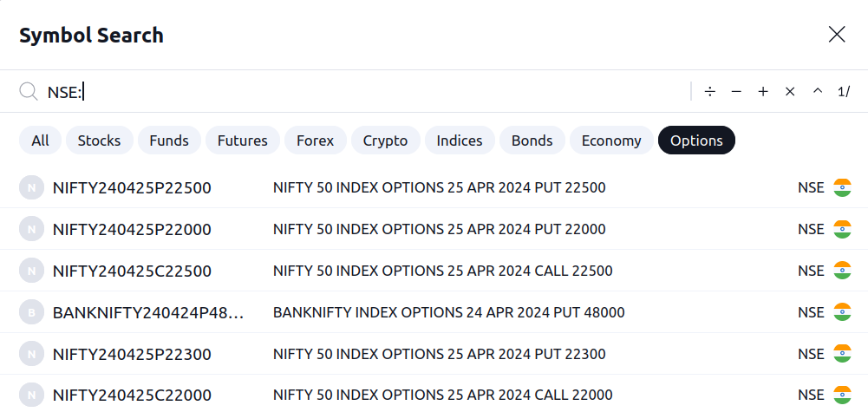
Task: Close the Symbol Search dialog
Action: click(x=837, y=35)
